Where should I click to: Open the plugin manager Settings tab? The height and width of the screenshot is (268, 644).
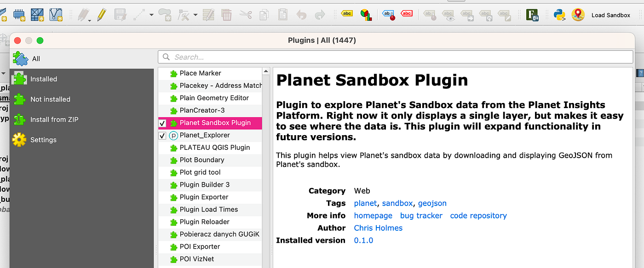pyautogui.click(x=82, y=140)
